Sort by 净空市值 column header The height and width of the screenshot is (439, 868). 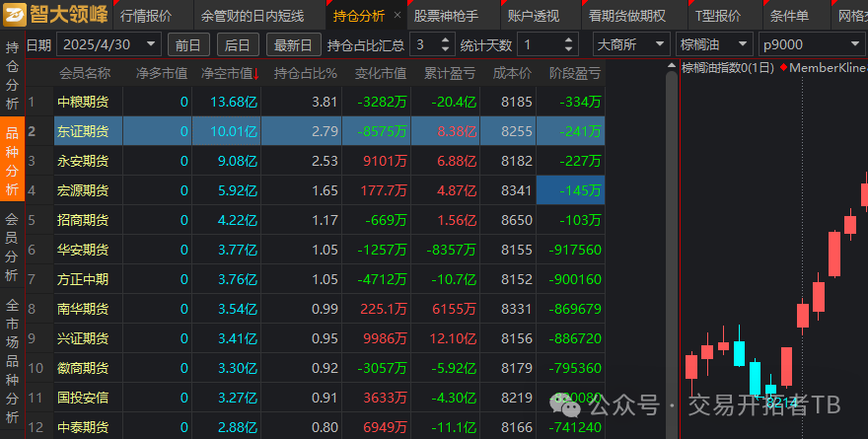(x=229, y=73)
